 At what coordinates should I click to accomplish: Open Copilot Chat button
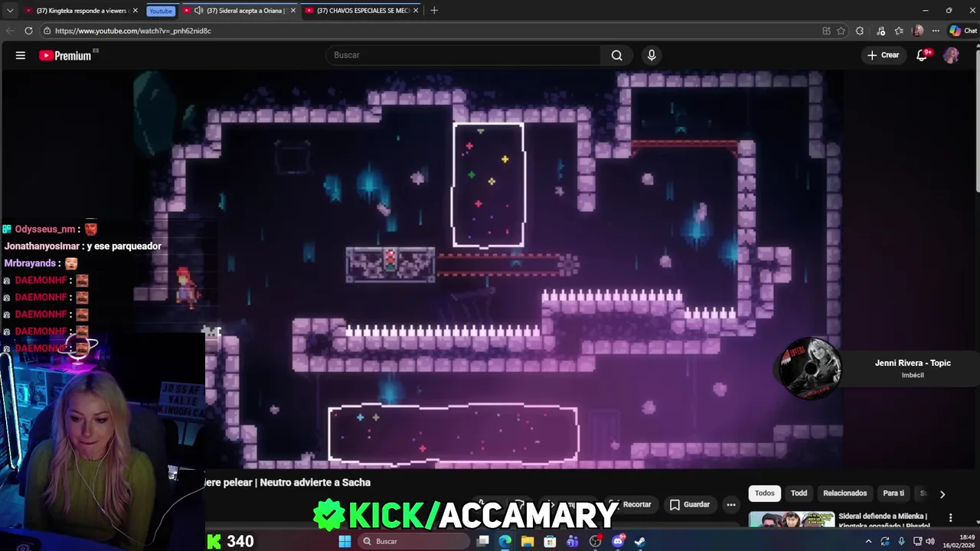(x=963, y=31)
